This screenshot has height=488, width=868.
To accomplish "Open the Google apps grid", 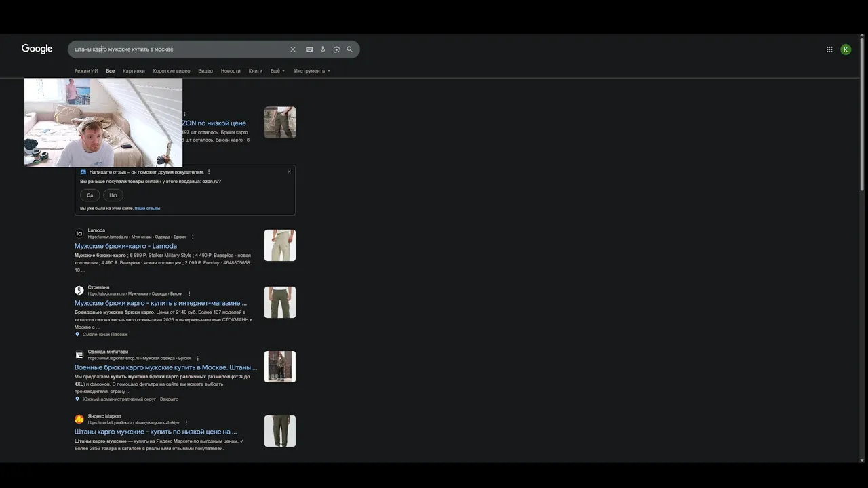I will pyautogui.click(x=829, y=49).
